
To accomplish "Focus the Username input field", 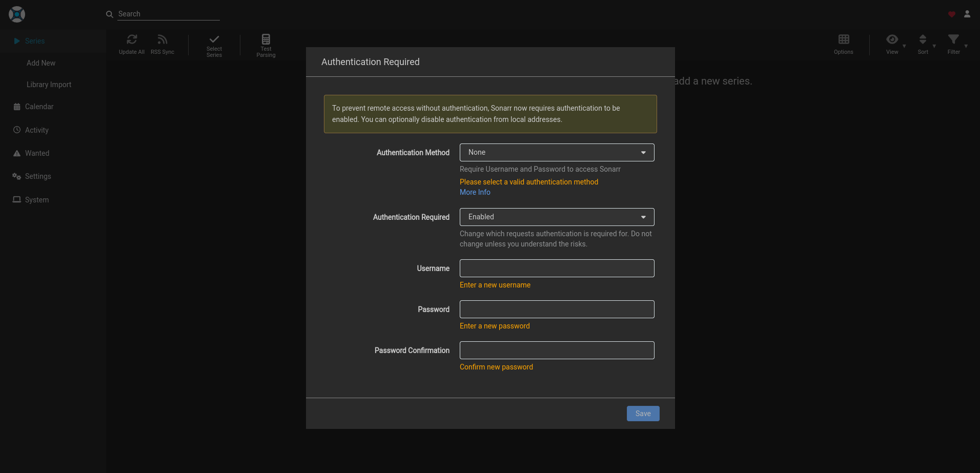I will tap(557, 268).
